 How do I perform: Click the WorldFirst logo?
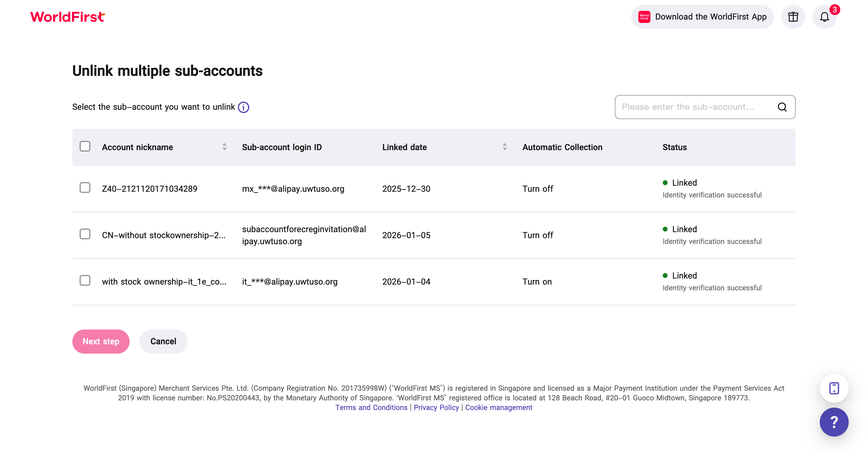[68, 17]
